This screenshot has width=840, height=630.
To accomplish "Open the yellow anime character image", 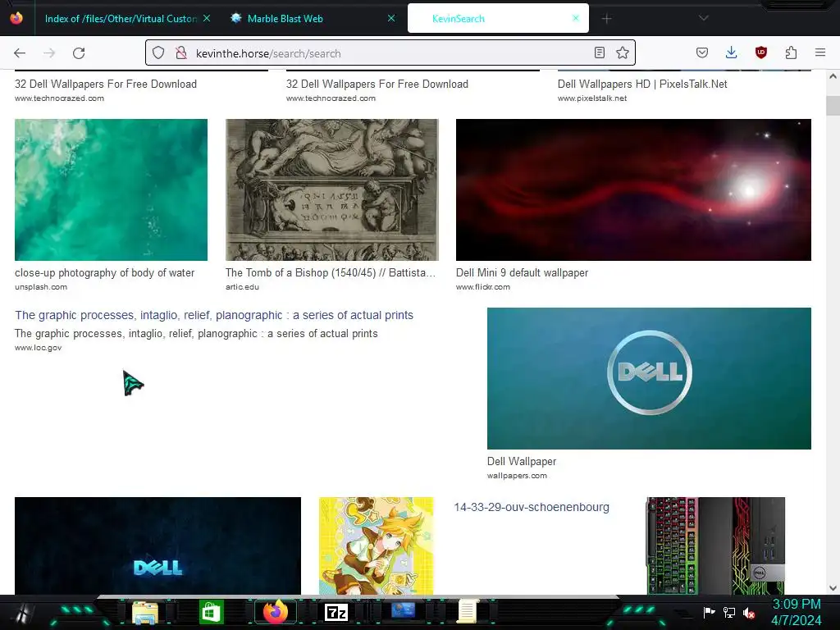I will (x=376, y=546).
